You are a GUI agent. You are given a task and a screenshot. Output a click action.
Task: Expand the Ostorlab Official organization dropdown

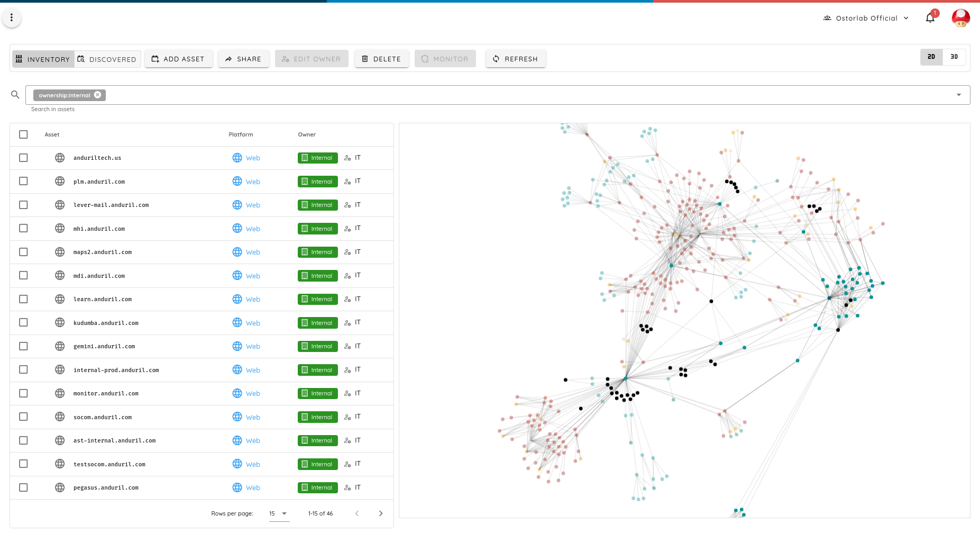click(x=906, y=18)
